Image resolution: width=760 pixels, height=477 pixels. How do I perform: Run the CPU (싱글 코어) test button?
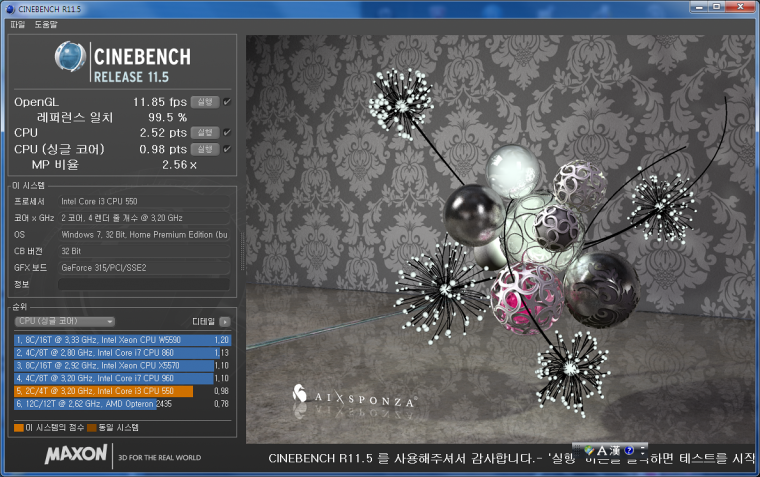205,149
